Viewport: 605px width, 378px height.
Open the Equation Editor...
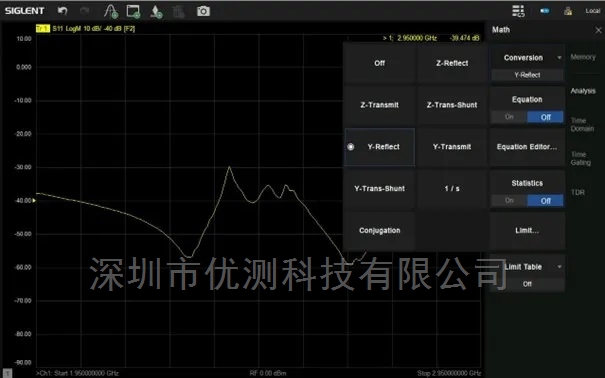pos(527,147)
